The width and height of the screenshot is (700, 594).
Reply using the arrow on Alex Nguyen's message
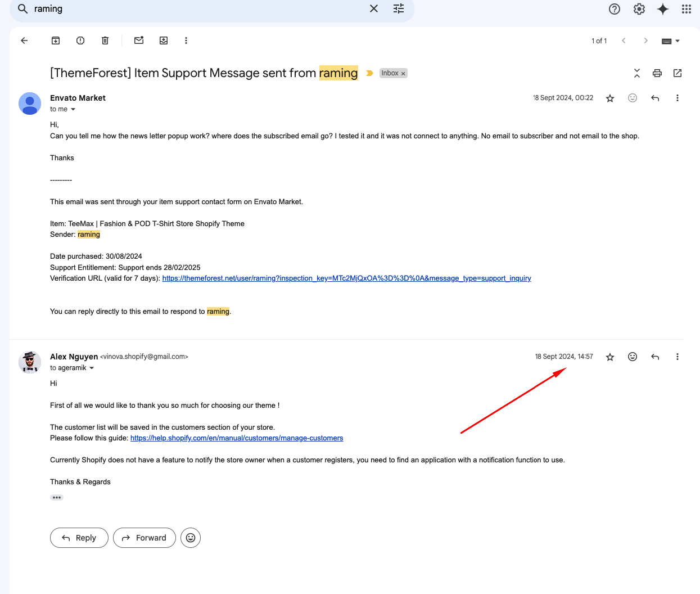pyautogui.click(x=655, y=357)
